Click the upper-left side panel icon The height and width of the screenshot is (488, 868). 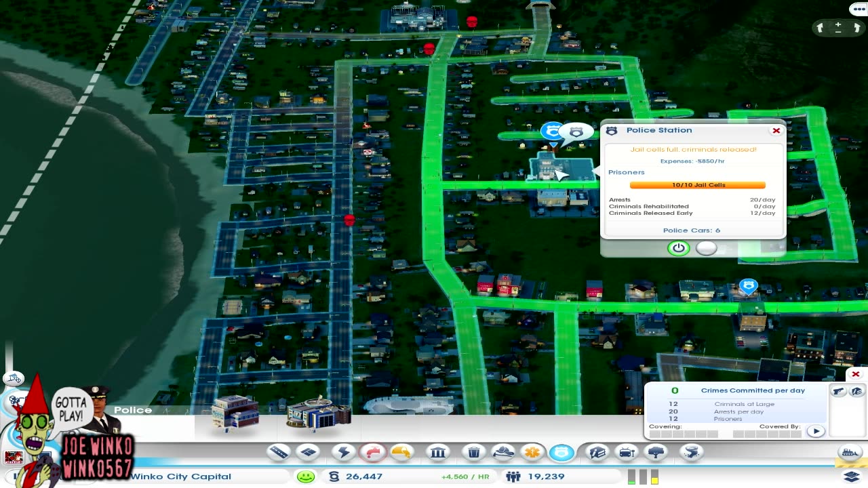click(14, 379)
